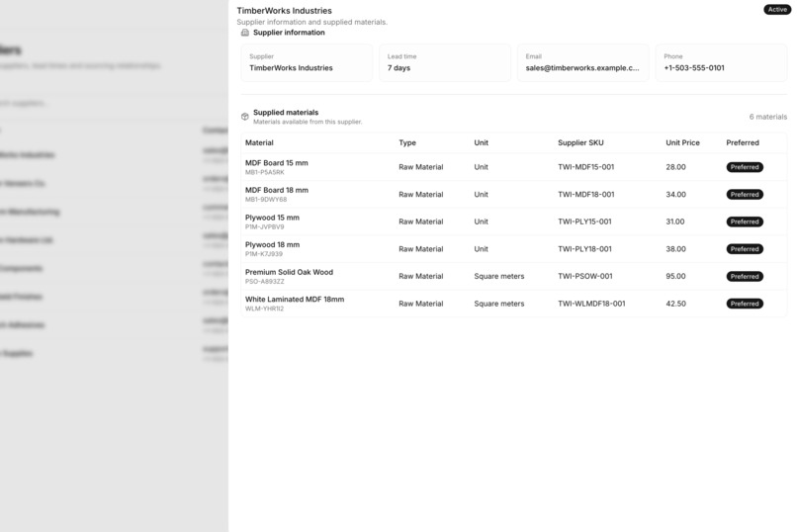Open the MDF Board 15 mm row

point(514,167)
